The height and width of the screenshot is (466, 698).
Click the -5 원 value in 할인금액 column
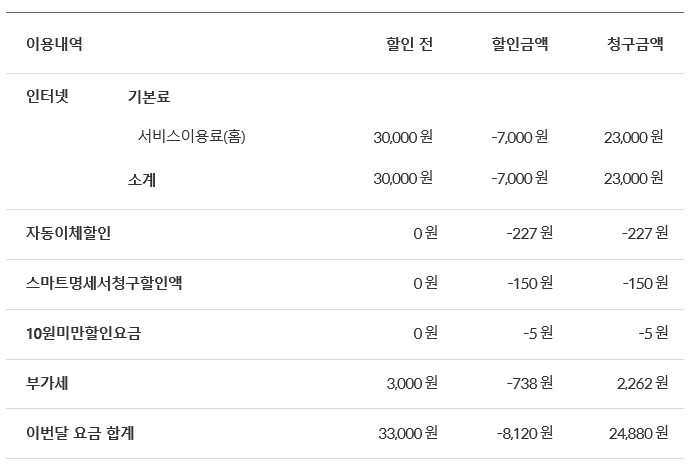(538, 333)
